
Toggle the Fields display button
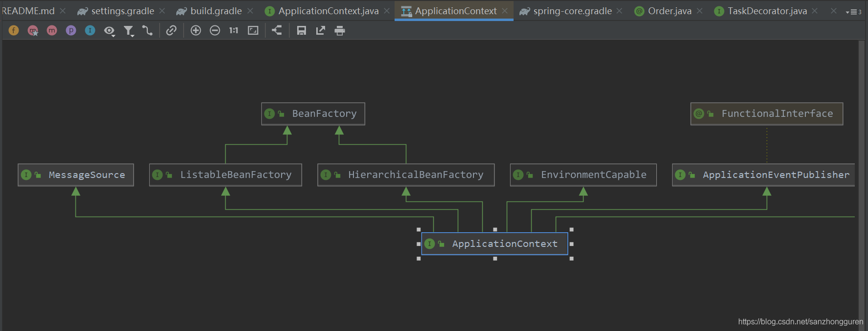(x=14, y=31)
